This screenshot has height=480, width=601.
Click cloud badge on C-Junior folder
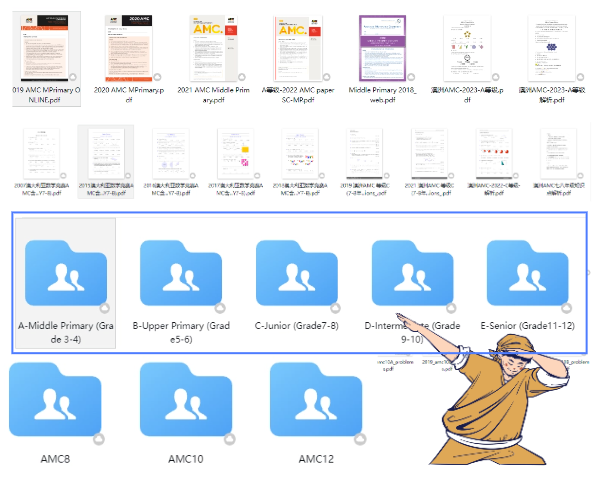(x=335, y=308)
